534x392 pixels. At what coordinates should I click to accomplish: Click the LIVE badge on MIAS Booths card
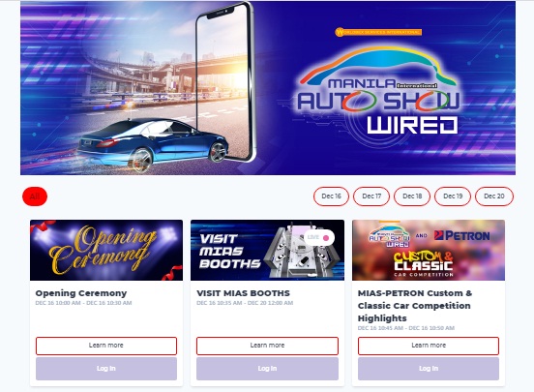tap(319, 237)
